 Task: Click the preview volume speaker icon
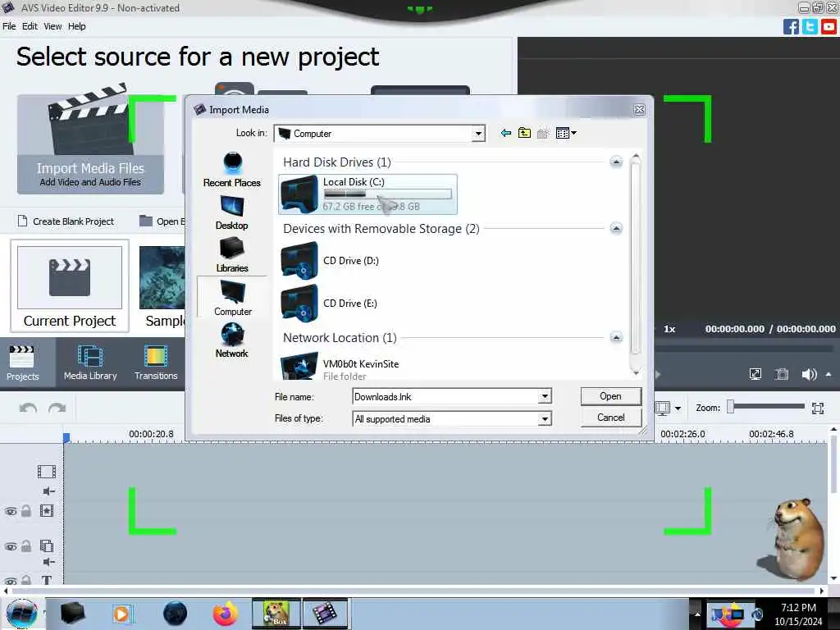click(809, 374)
